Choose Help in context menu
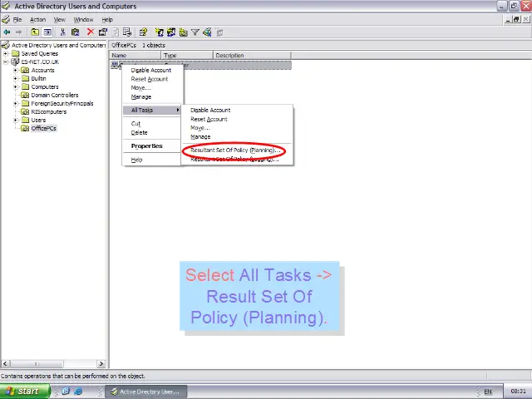 151,160
